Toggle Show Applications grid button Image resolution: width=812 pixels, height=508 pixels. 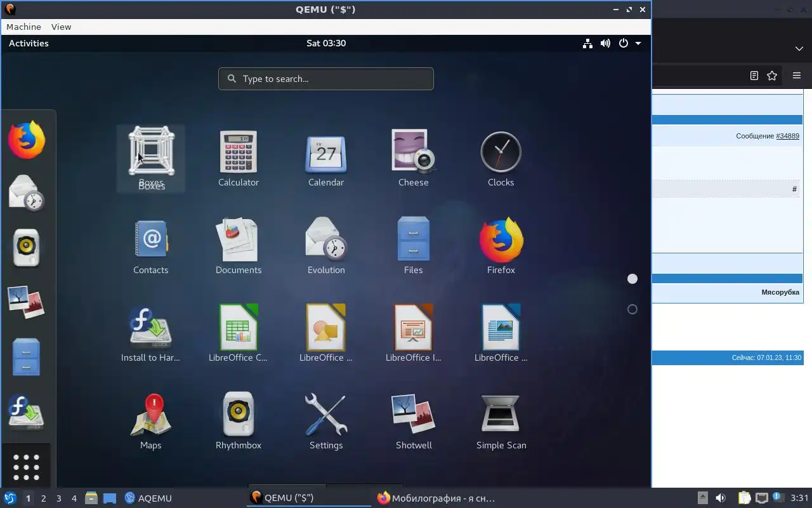tap(27, 467)
